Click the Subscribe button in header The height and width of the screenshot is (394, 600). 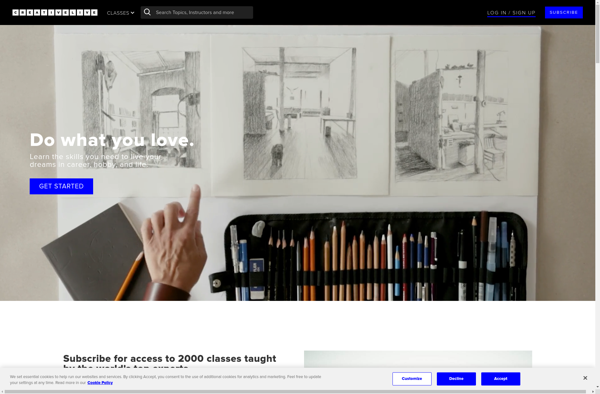point(564,12)
